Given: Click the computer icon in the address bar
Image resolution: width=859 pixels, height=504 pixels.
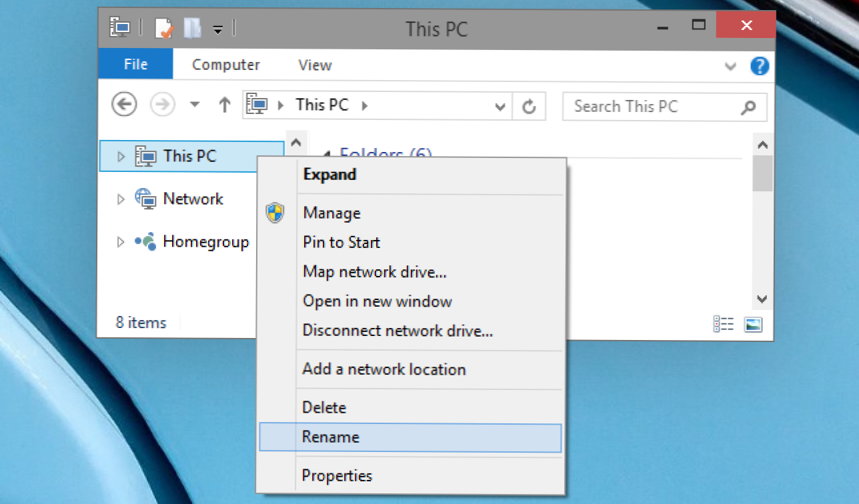Looking at the screenshot, I should [257, 105].
